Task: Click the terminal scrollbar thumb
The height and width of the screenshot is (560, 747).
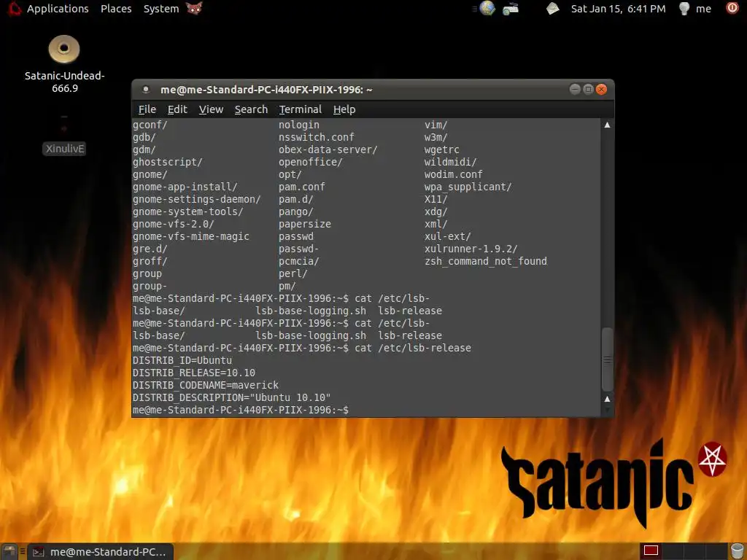Action: [608, 359]
